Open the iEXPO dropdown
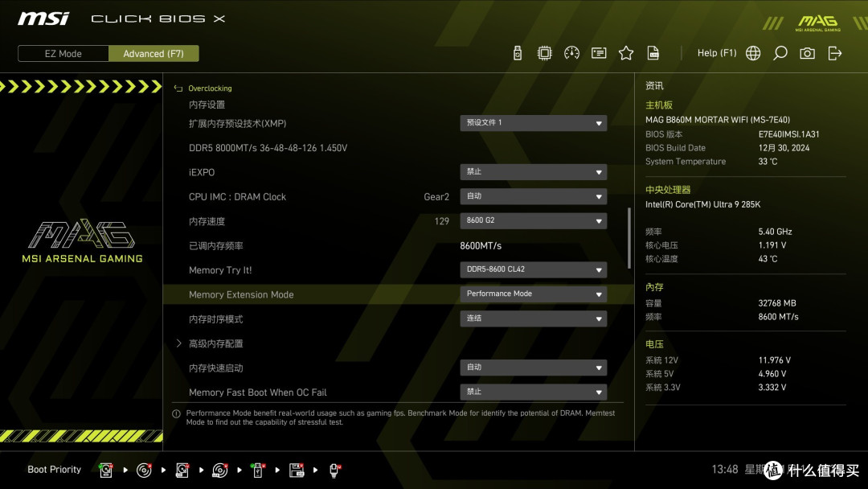 tap(533, 171)
